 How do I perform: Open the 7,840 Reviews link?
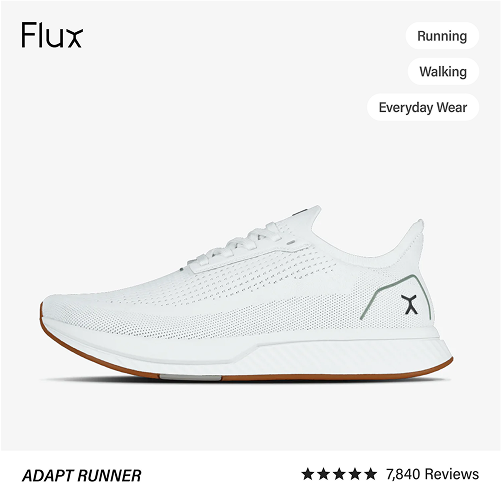(x=432, y=474)
